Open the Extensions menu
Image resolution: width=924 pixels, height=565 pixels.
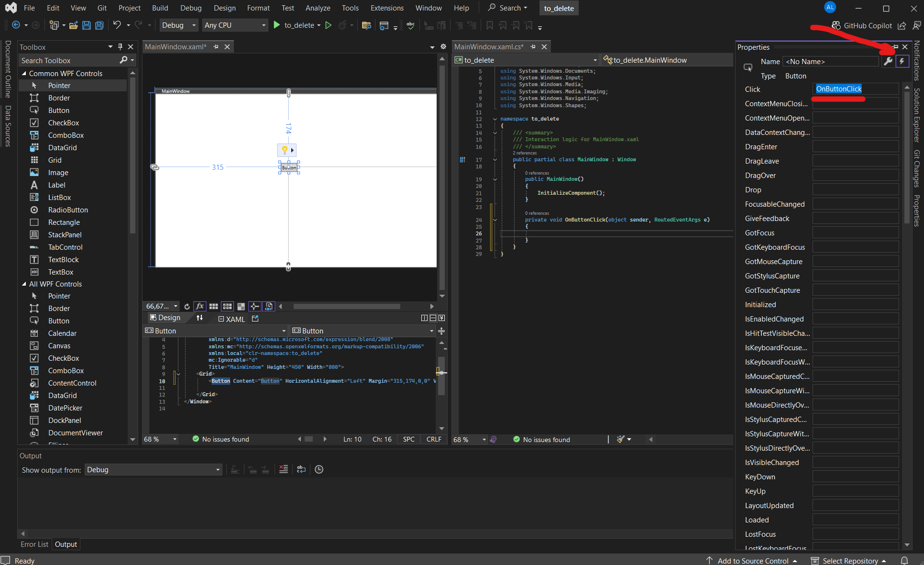pos(386,8)
